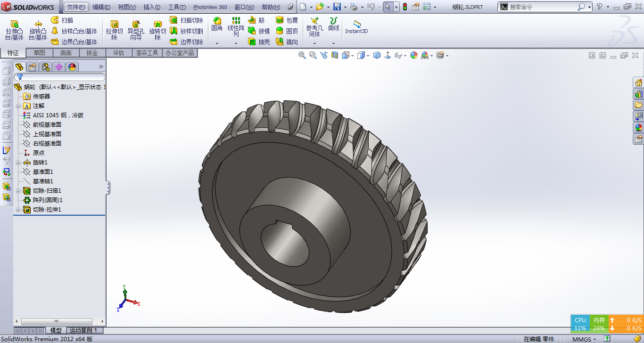Select the 圆角 fillet tool
The width and height of the screenshot is (644, 343).
pos(217,24)
